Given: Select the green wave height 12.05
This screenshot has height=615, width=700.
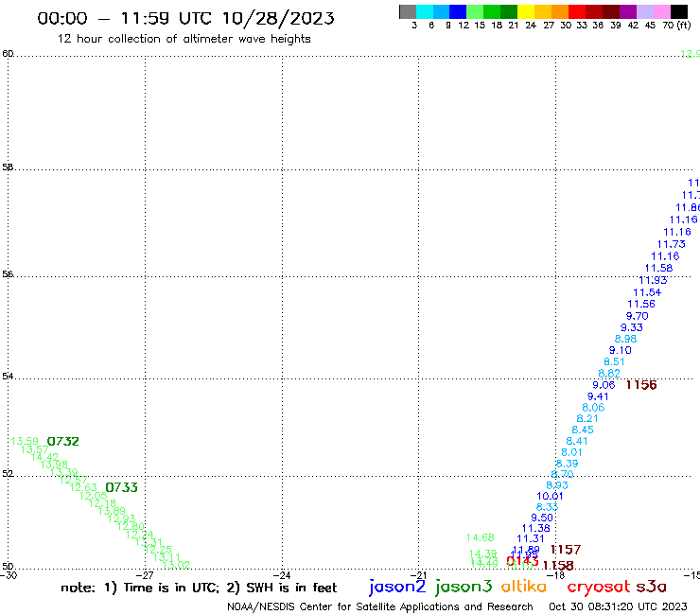Looking at the screenshot, I should (94, 496).
